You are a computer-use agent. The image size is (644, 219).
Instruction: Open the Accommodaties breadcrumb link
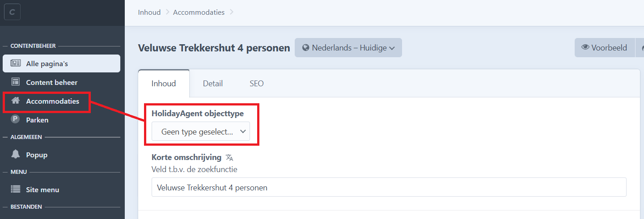coord(199,13)
